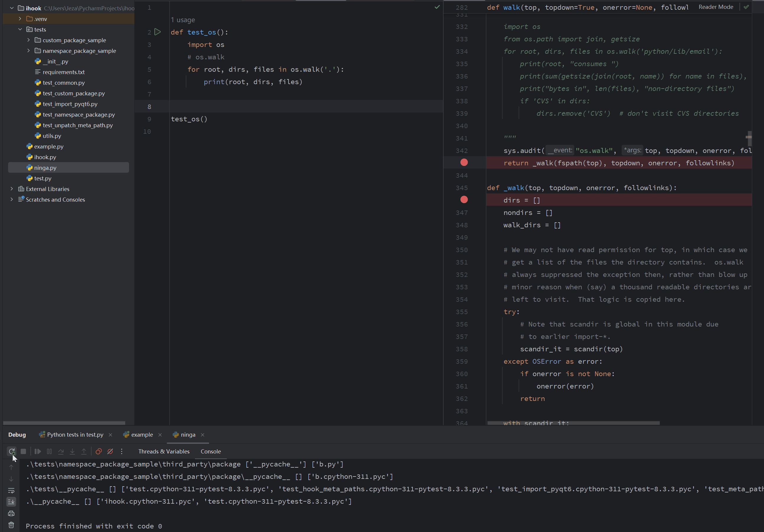The image size is (764, 532).
Task: Toggle scroll to end of console
Action: pyautogui.click(x=11, y=502)
